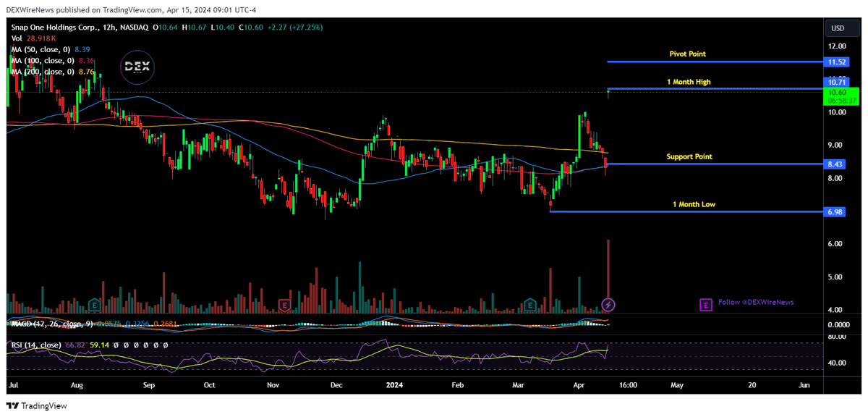Image resolution: width=868 pixels, height=417 pixels.
Task: Click the 6.00 price axis label
Action: pos(836,244)
